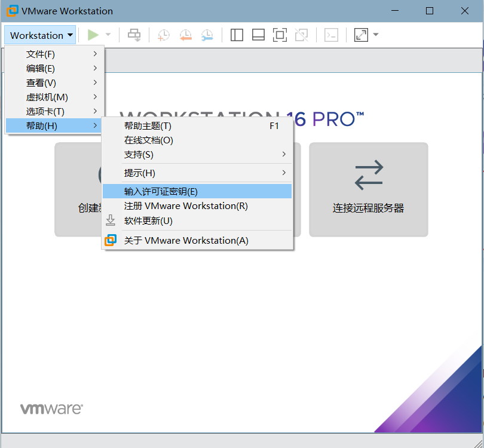Open the snapshot manager wrench icon
484x448 pixels.
click(x=207, y=35)
